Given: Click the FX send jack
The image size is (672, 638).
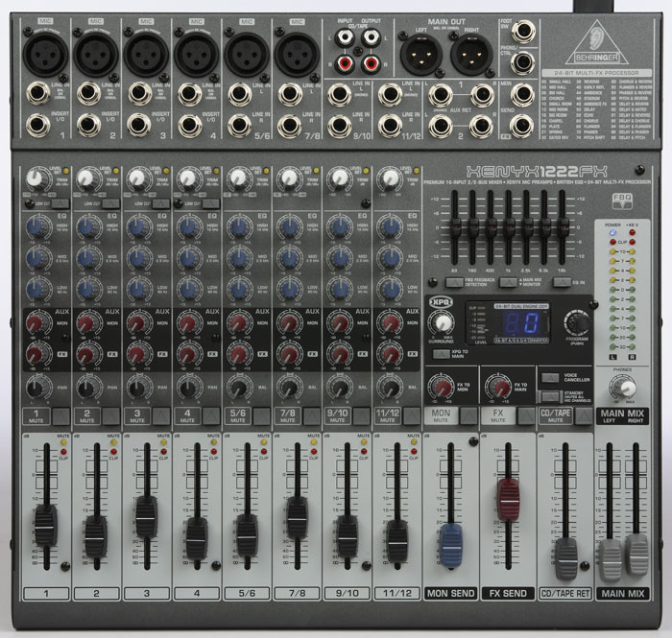Looking at the screenshot, I should [x=522, y=125].
